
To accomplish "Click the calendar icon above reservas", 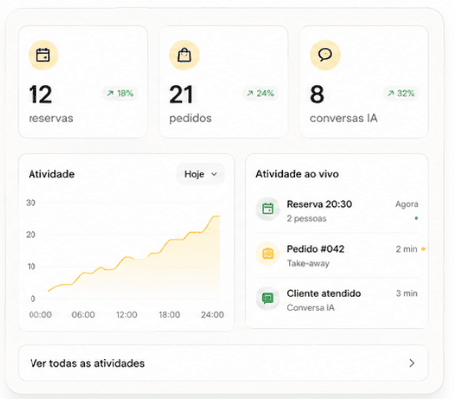I will [43, 55].
